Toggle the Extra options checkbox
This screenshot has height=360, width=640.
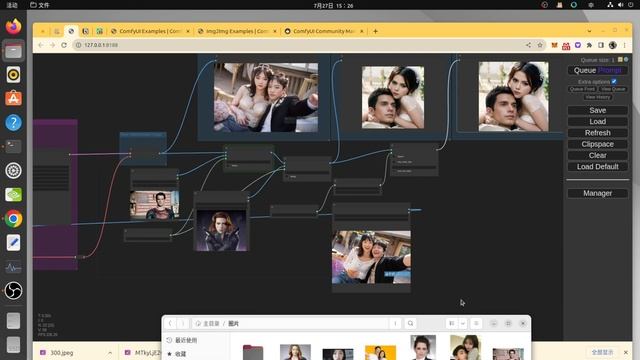[614, 82]
